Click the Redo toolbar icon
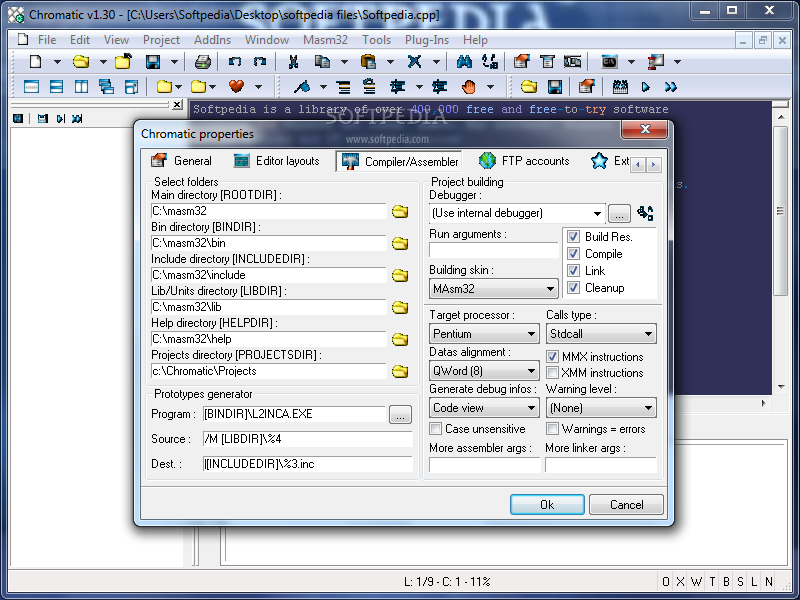800x600 pixels. [x=260, y=62]
